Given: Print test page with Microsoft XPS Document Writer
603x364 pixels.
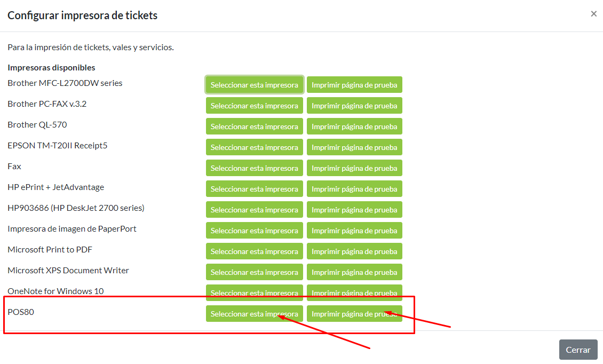Looking at the screenshot, I should [x=354, y=272].
